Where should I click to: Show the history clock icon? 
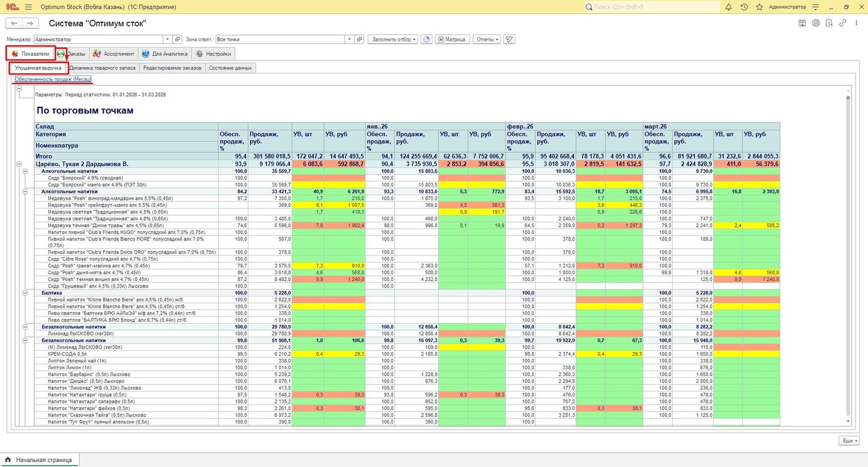744,7
